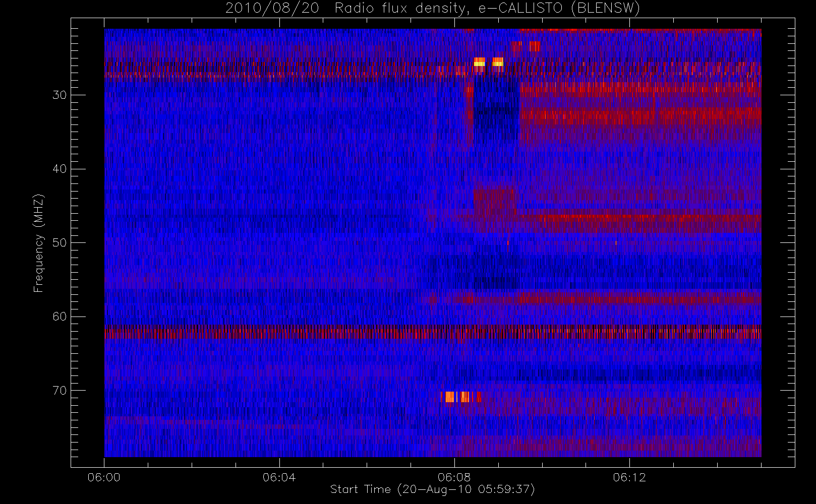
Task: Click the right yellow burst near 26 MHz
Action: [498, 62]
